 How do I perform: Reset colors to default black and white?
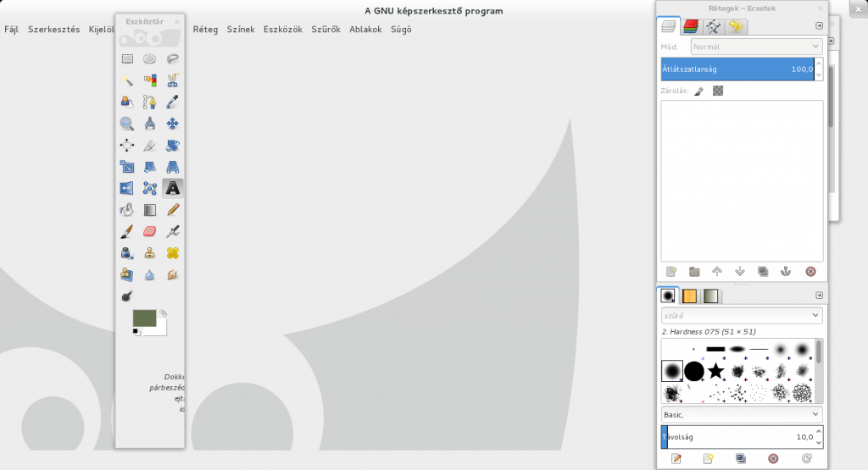point(136,332)
